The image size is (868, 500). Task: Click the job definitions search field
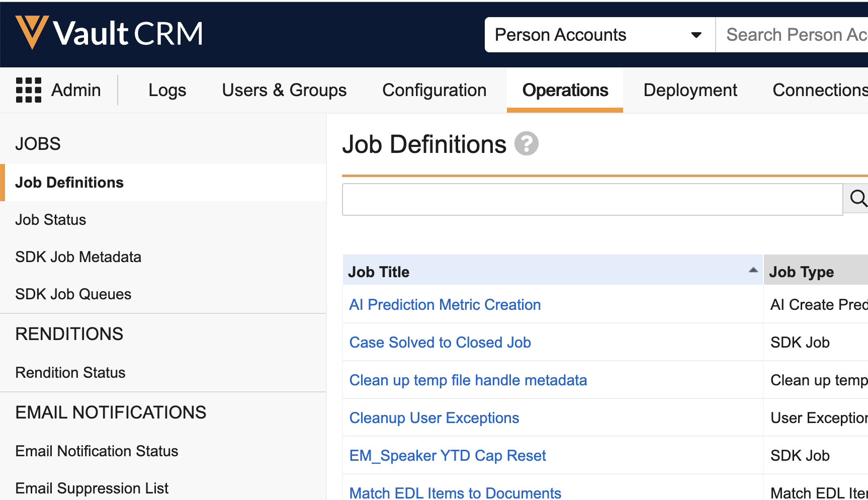coord(592,199)
